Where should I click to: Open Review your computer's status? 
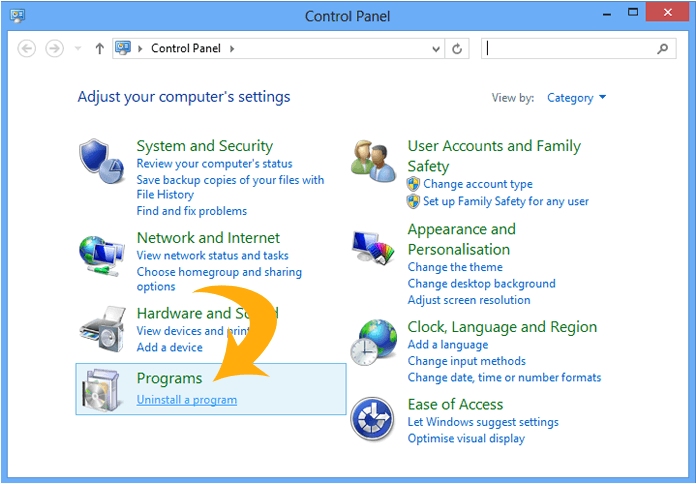(x=214, y=163)
